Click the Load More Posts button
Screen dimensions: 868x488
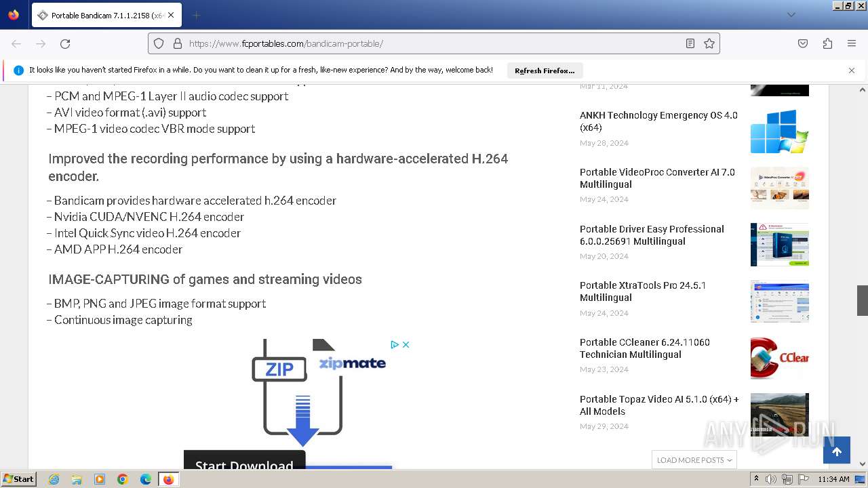[694, 460]
